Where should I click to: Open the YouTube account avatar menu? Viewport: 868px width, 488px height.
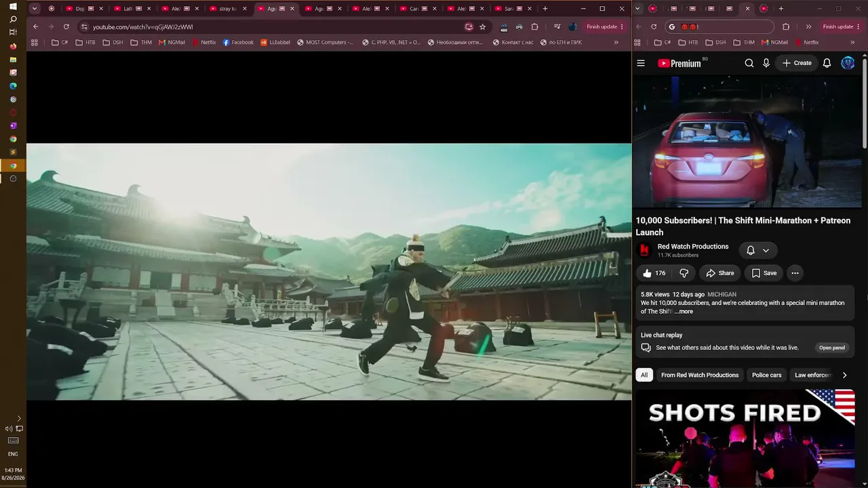click(x=848, y=63)
